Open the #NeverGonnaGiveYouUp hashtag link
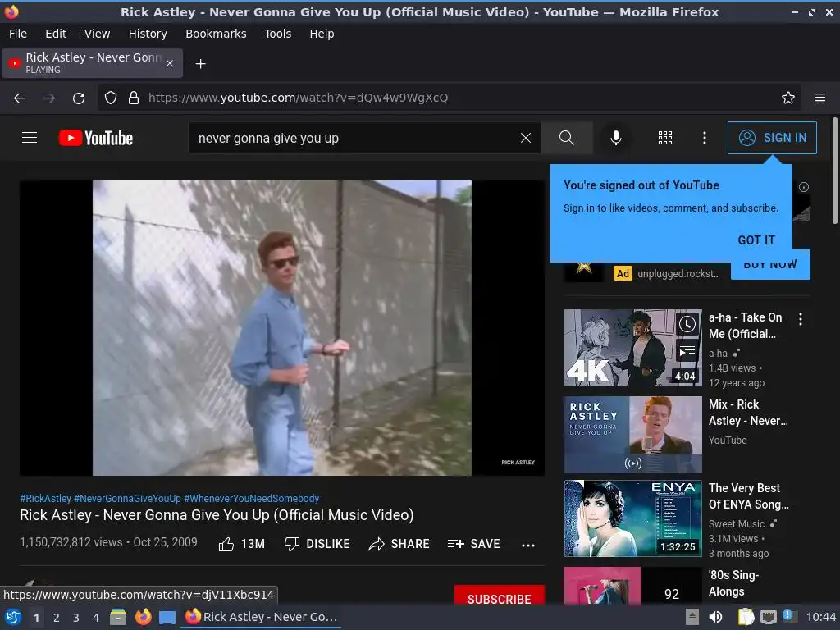The height and width of the screenshot is (630, 840). coord(127,498)
